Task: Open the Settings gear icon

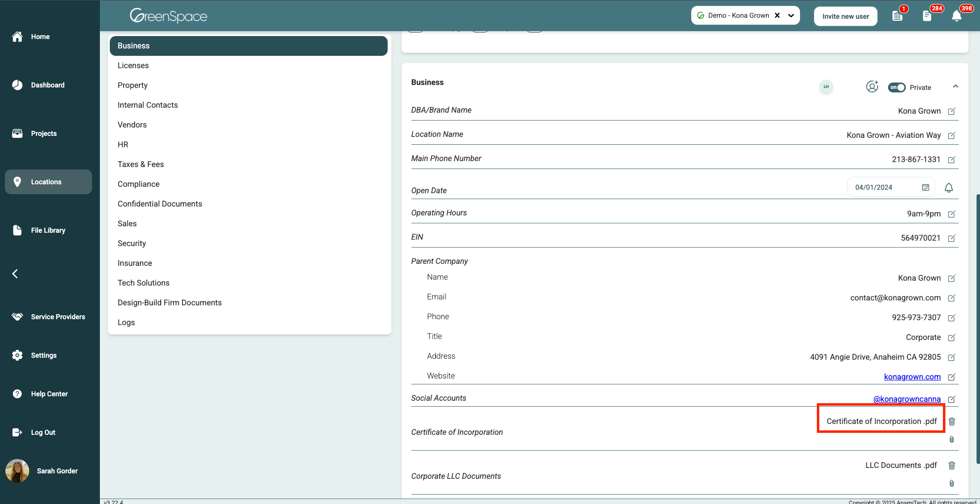Action: coord(17,355)
